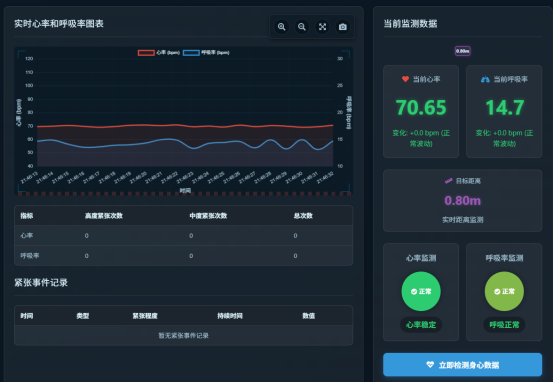Start detection with 立即检测身心数据 button
The width and height of the screenshot is (553, 383).
point(462,365)
